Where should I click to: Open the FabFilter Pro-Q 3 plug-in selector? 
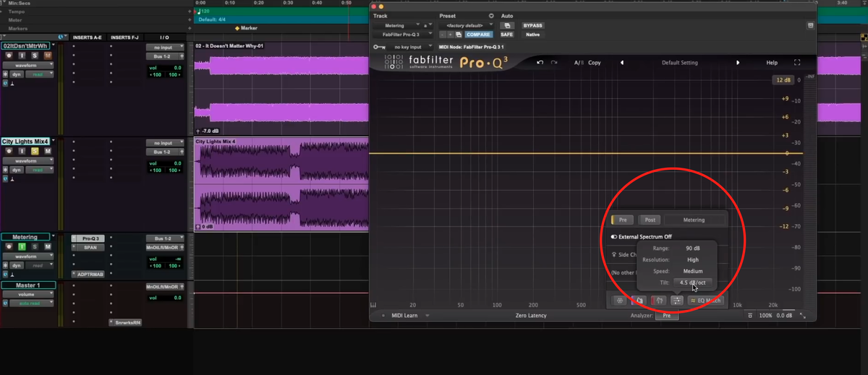point(403,34)
